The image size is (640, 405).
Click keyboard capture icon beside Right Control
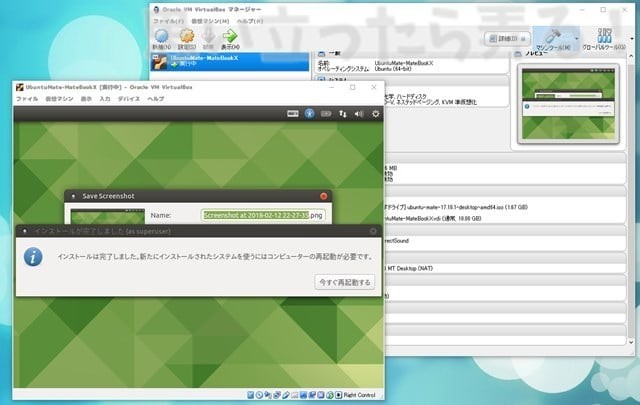click(x=338, y=395)
